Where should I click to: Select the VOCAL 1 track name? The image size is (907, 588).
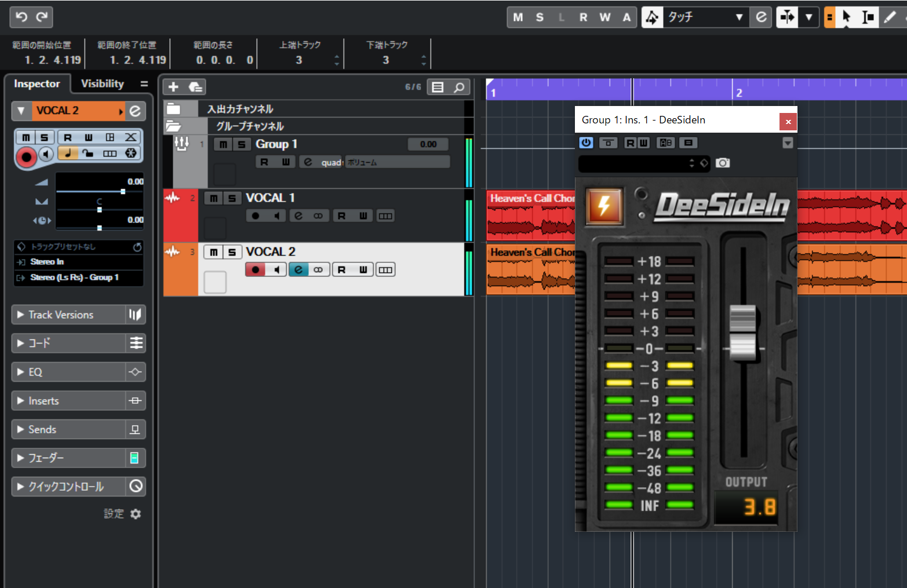[x=270, y=198]
